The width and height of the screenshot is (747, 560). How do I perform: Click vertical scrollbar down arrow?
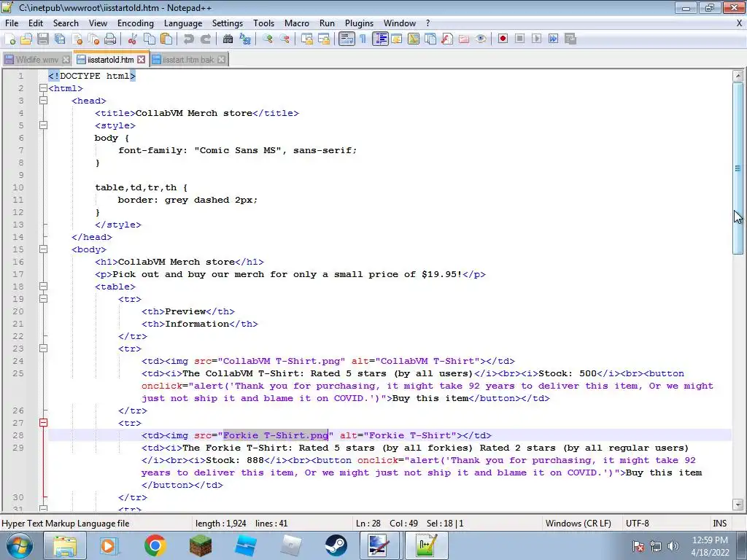pos(738,504)
